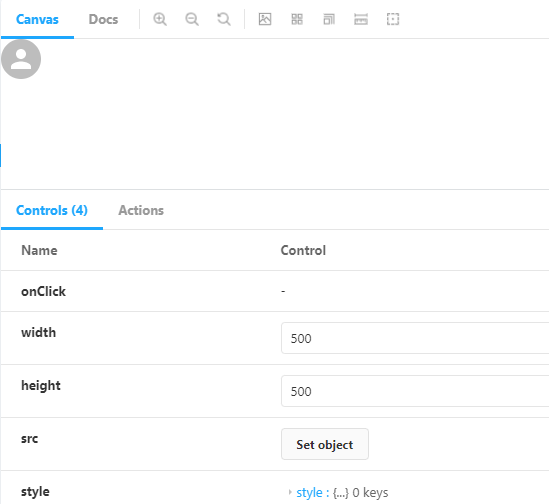Click the Control column header
The image size is (549, 504).
click(303, 250)
